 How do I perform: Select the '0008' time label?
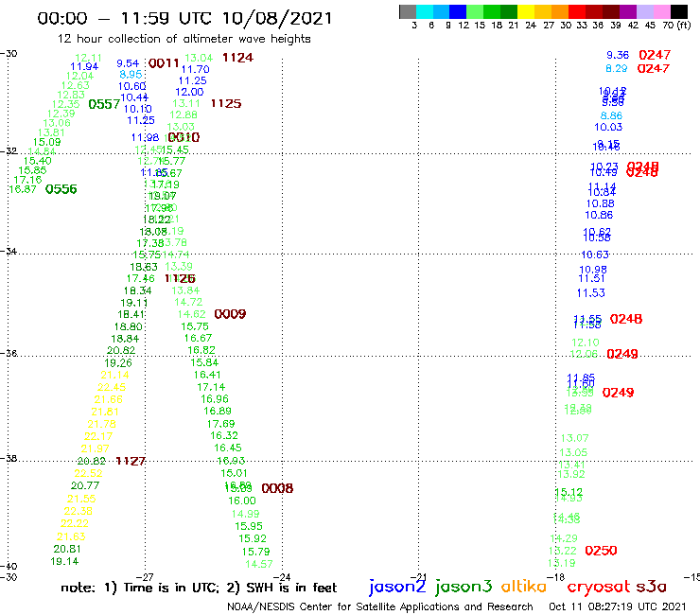277,488
